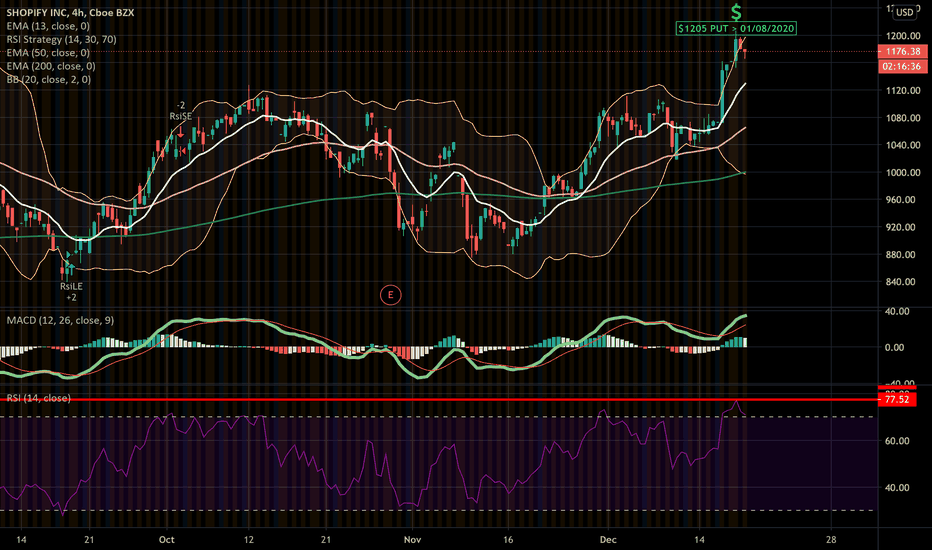Click the MACD 0.00 axis label
Screen dimensions: 932x550
point(897,347)
